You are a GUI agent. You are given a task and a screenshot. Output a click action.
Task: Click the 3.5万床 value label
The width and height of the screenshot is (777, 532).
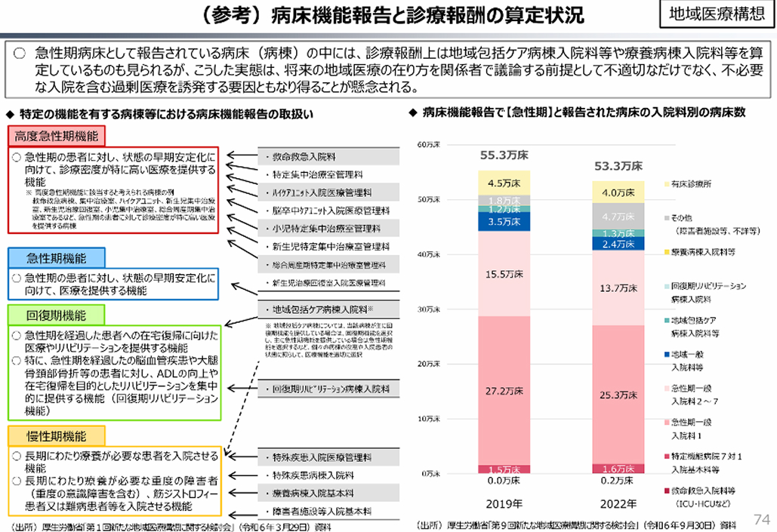point(504,221)
